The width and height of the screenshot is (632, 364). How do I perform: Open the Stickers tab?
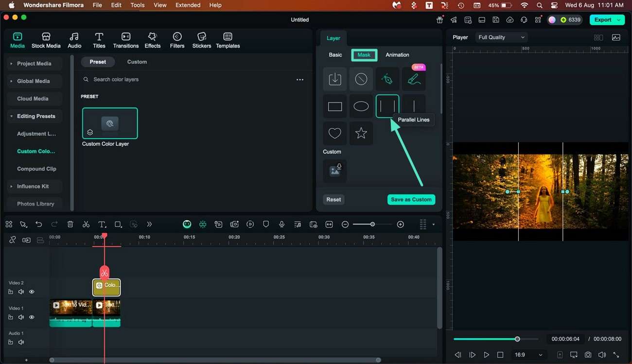coord(202,40)
